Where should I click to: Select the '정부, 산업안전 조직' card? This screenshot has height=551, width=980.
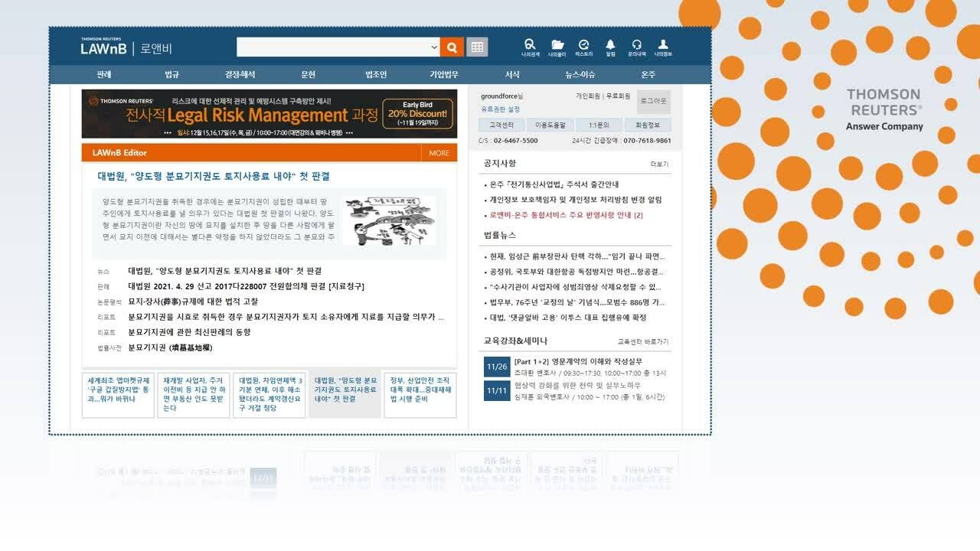(420, 395)
